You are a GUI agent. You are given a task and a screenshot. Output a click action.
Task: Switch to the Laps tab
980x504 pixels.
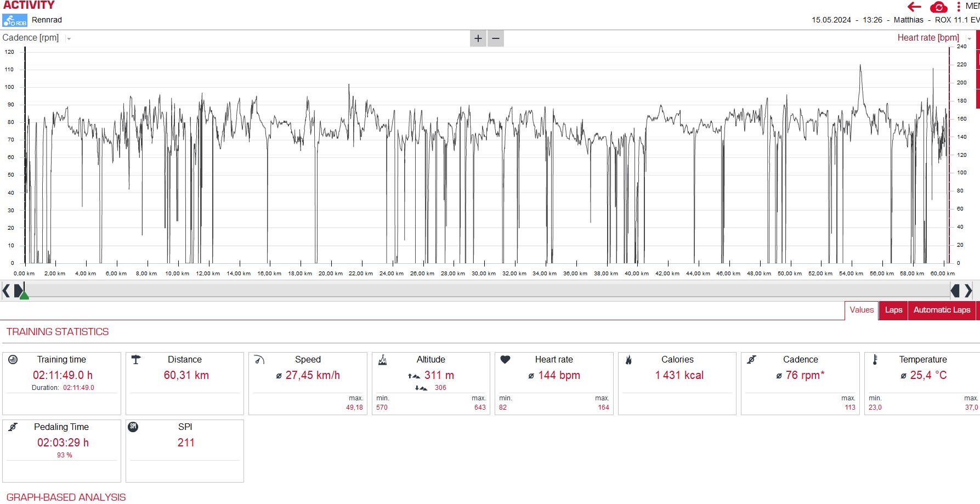tap(893, 310)
